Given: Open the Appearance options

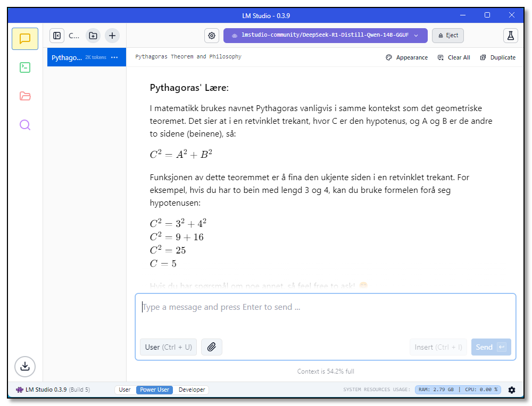Looking at the screenshot, I should click(x=407, y=57).
